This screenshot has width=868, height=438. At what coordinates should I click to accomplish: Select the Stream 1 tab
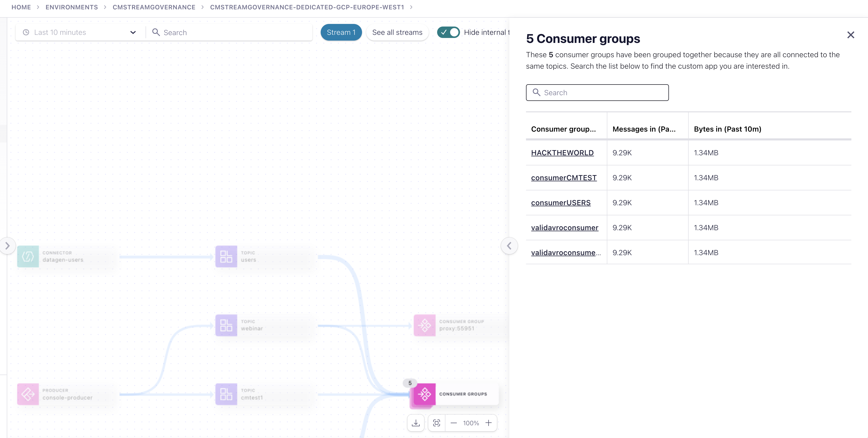[341, 32]
